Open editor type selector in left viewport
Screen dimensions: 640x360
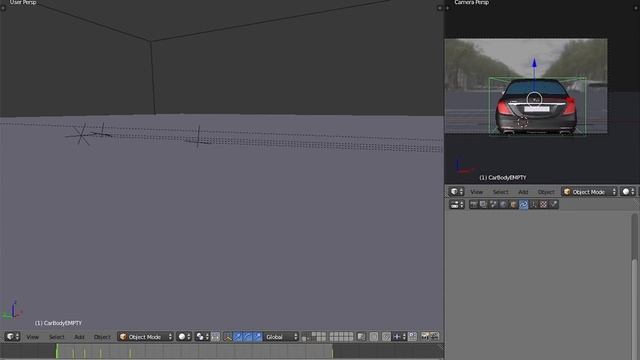point(12,337)
